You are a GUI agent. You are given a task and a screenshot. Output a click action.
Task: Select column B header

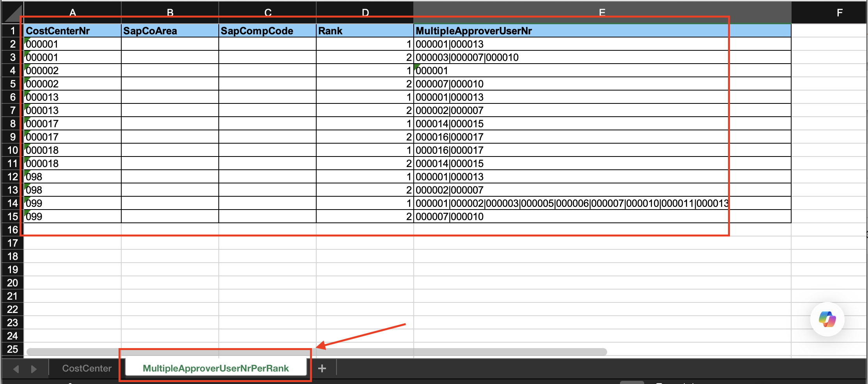tap(170, 12)
